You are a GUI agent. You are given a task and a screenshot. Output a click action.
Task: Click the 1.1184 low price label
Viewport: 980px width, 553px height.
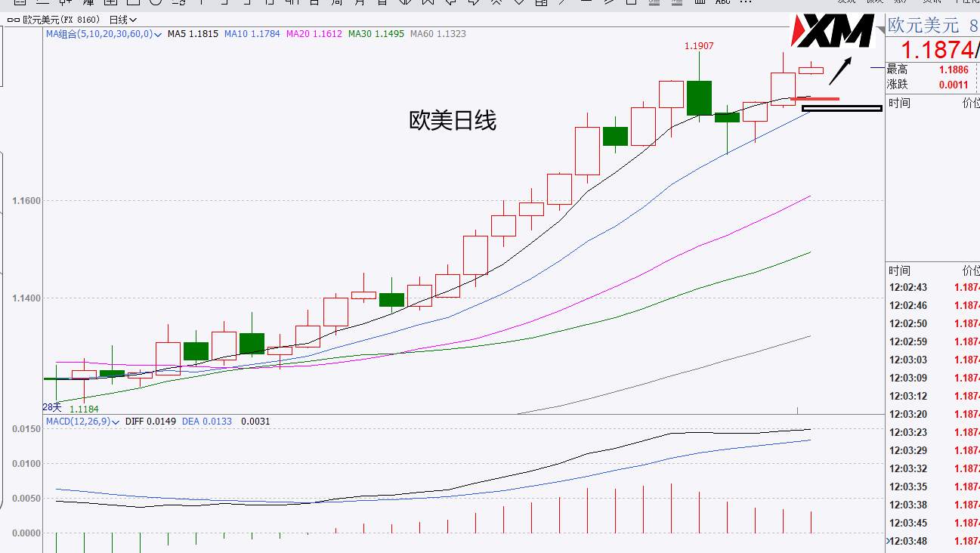pyautogui.click(x=84, y=409)
